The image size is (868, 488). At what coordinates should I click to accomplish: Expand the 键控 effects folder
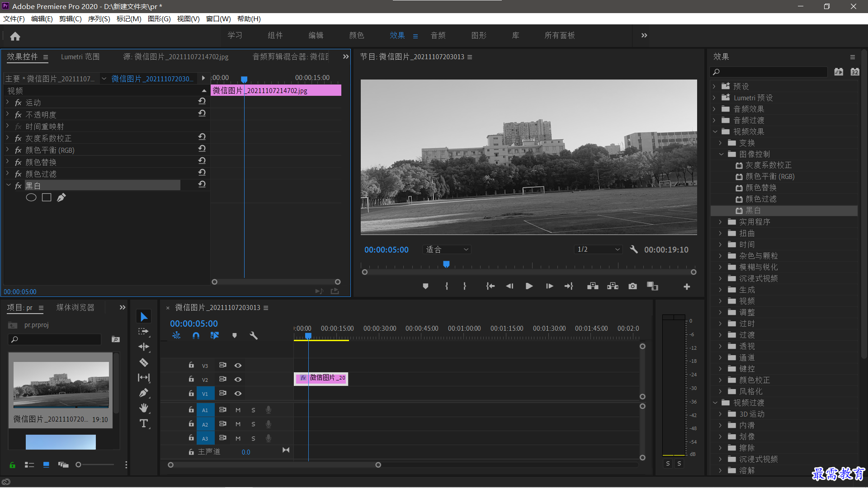tap(721, 369)
